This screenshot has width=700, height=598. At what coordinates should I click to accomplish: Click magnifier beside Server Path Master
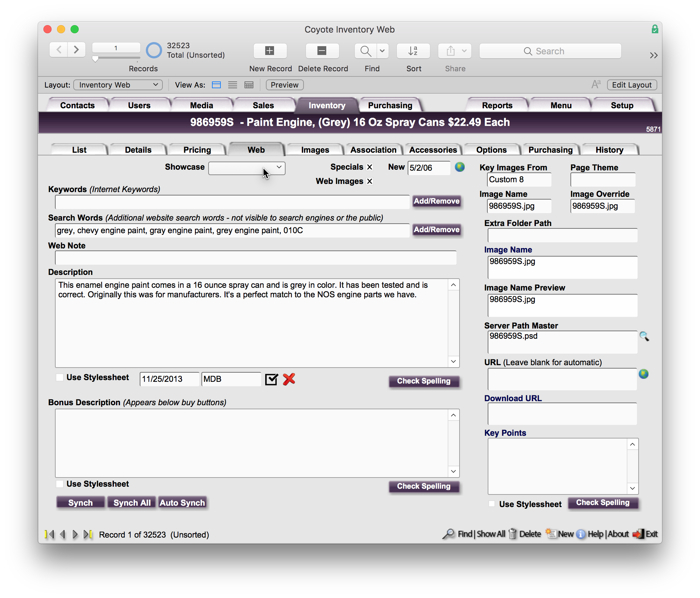(x=644, y=336)
